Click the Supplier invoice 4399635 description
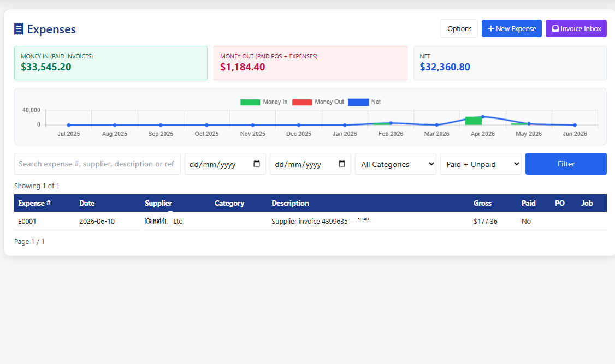This screenshot has width=615, height=364. coord(321,221)
